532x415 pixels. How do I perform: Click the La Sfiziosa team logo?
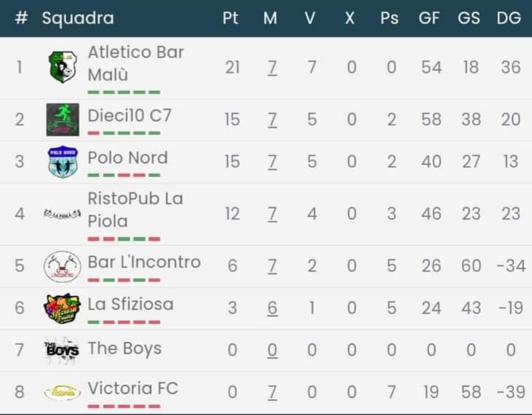[63, 308]
